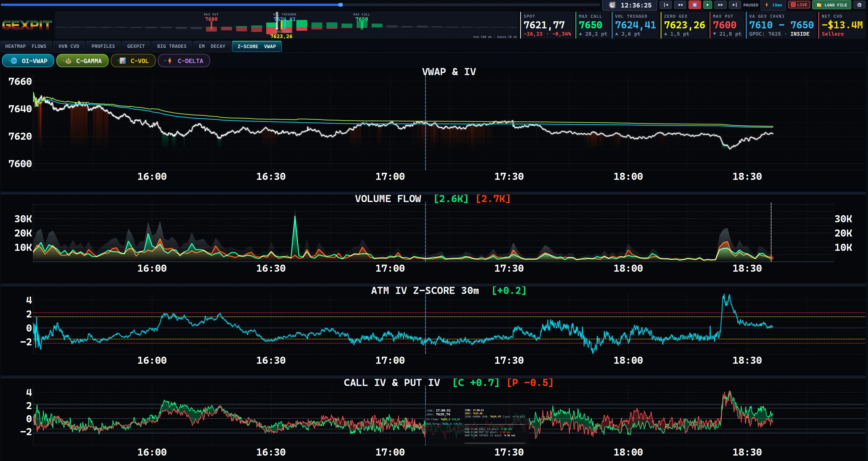
Task: Select the Z-SCORE VWAP tab
Action: [256, 46]
